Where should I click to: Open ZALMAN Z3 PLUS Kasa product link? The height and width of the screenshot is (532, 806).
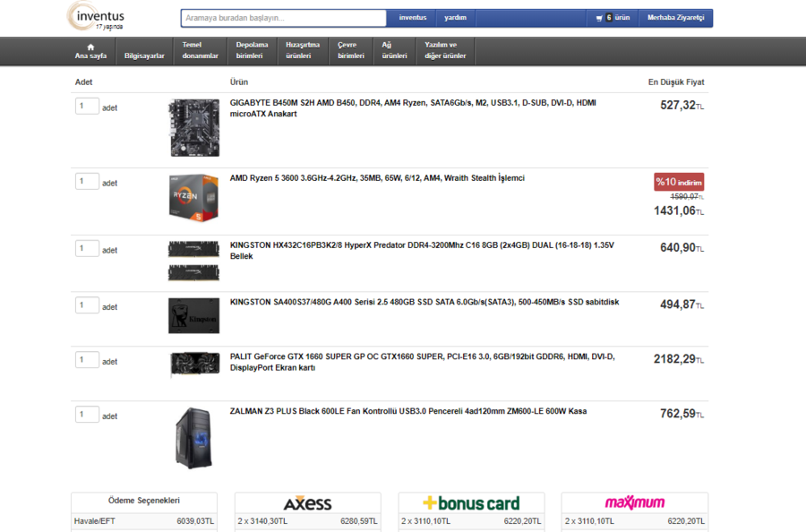pyautogui.click(x=408, y=411)
